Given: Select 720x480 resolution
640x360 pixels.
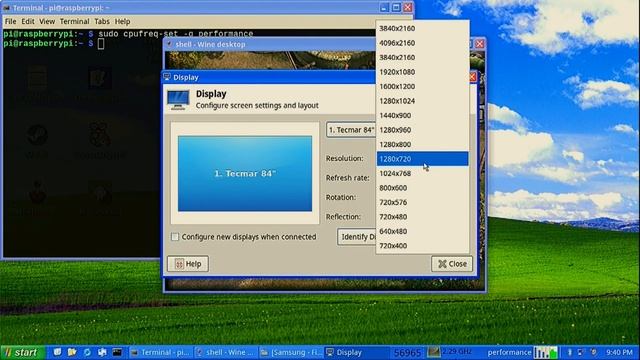Looking at the screenshot, I should pyautogui.click(x=422, y=217).
